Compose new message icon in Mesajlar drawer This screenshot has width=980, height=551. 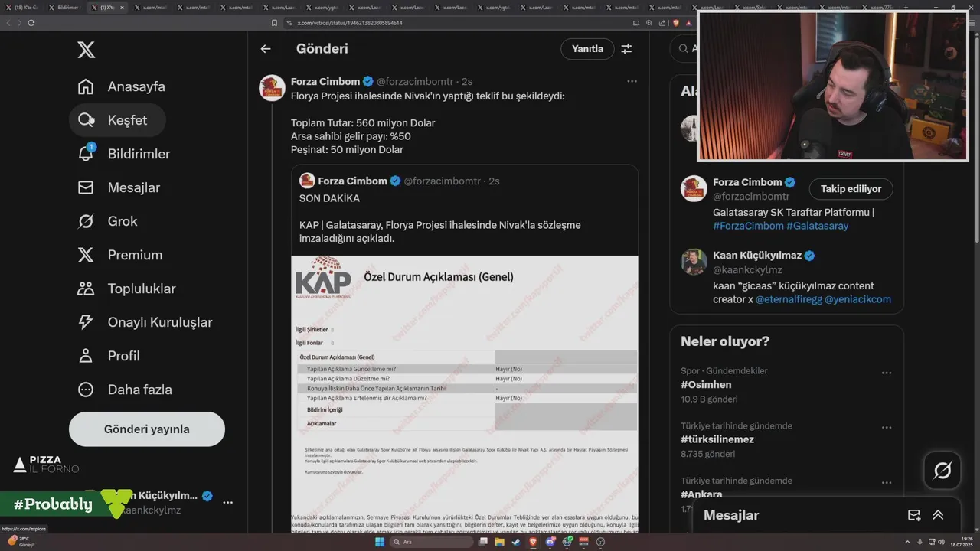913,515
